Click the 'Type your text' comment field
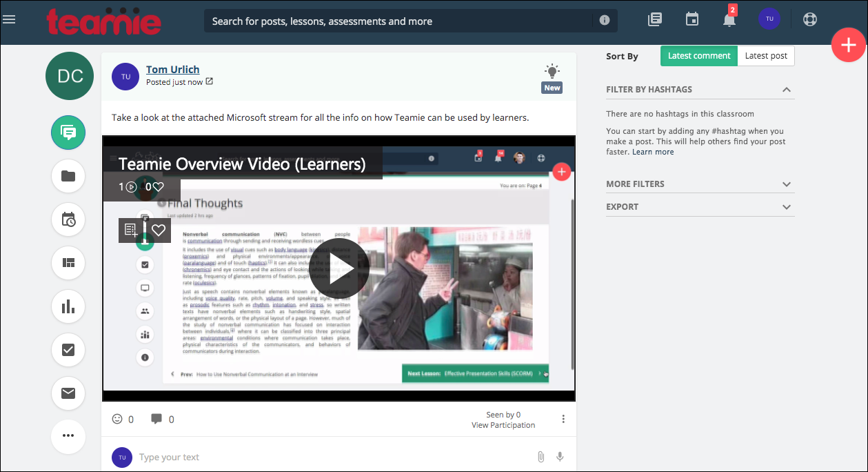The height and width of the screenshot is (472, 868). click(335, 457)
